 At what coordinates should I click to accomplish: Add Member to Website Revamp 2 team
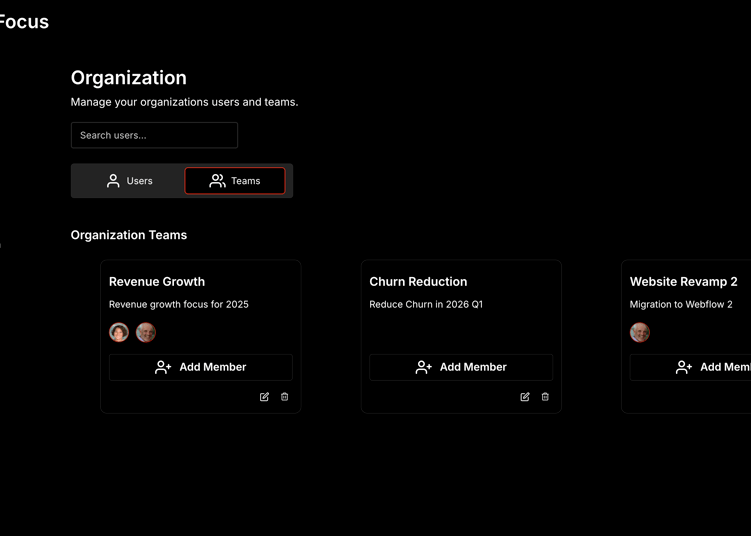coord(691,367)
